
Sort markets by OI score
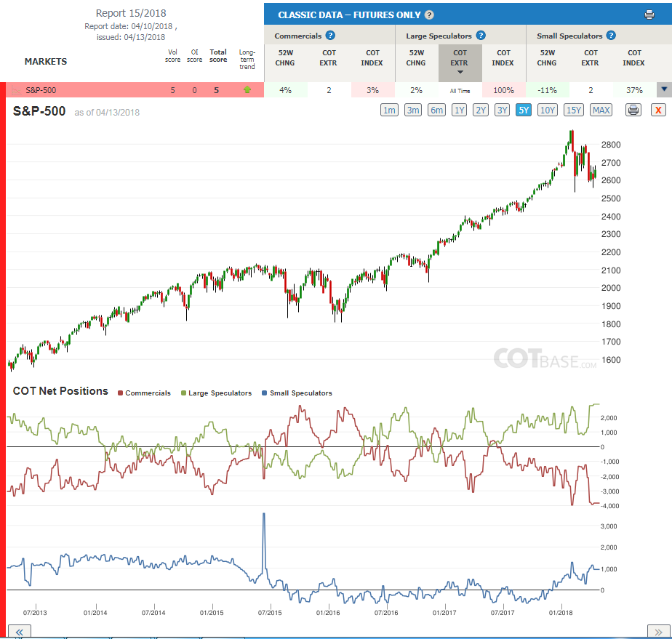click(x=195, y=56)
